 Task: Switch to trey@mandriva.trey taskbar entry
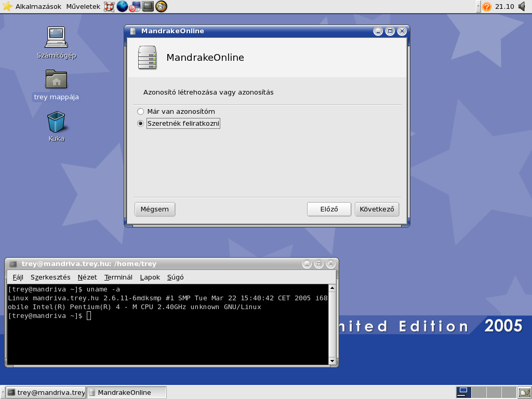pyautogui.click(x=46, y=393)
